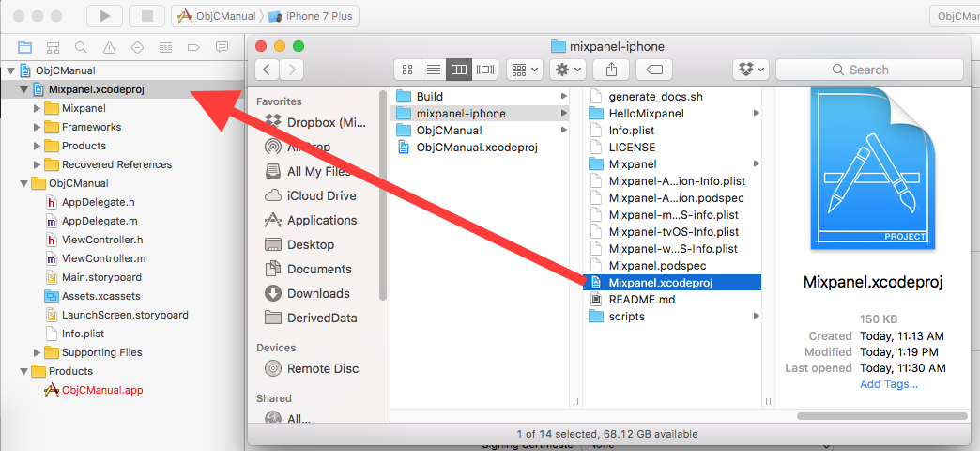
Task: Expand the Mixpanel group in navigator
Action: (x=38, y=108)
